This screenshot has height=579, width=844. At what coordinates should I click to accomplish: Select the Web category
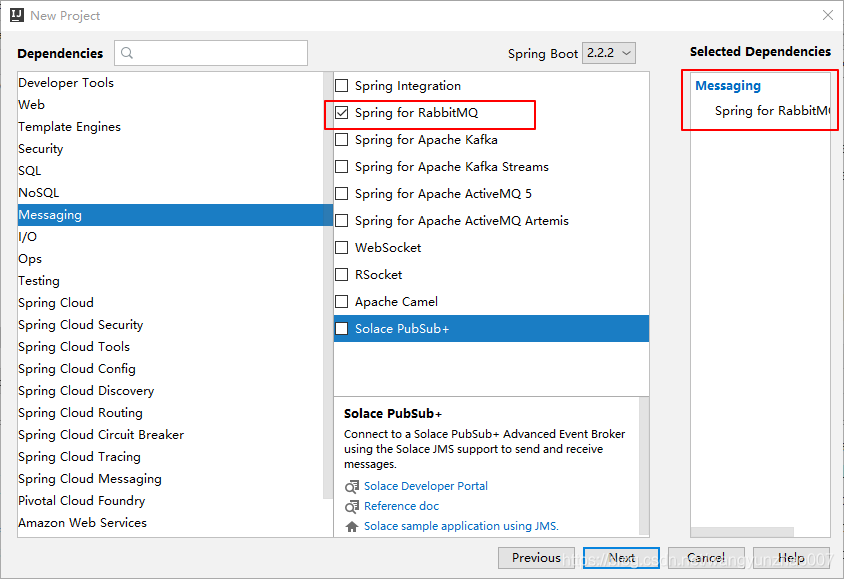coord(170,104)
